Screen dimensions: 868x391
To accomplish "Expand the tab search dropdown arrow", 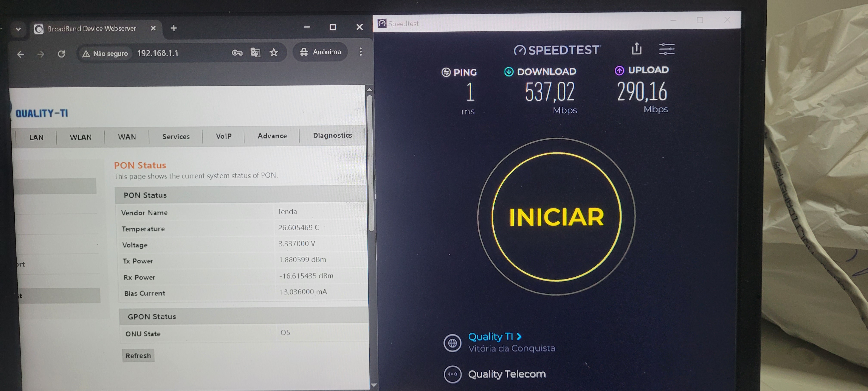I will coord(18,29).
